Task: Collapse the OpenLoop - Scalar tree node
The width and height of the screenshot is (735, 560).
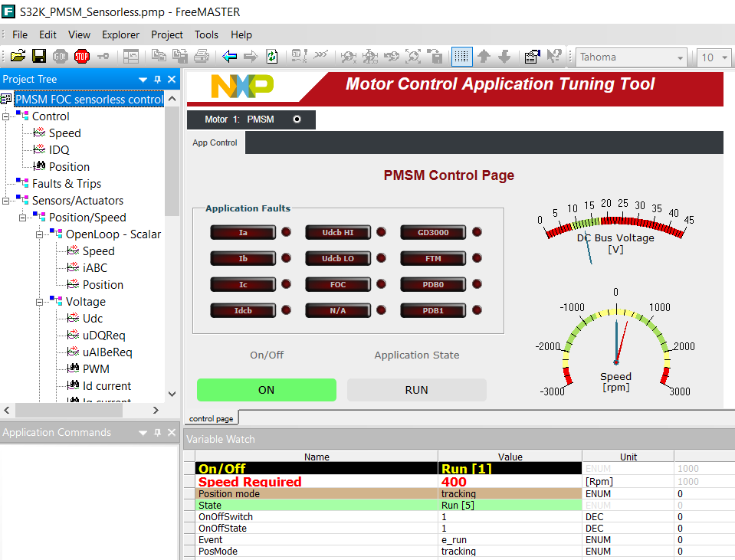Action: [39, 234]
